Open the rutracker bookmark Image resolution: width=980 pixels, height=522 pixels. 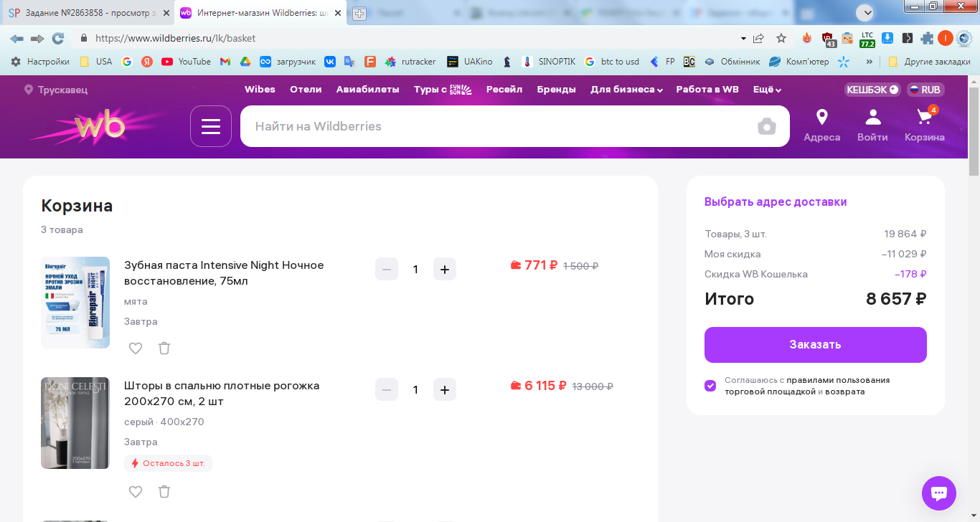[410, 62]
